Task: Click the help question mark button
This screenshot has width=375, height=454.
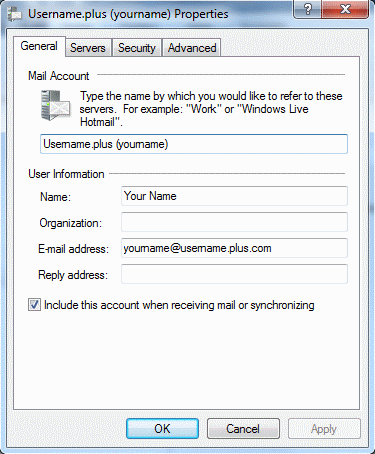Action: [x=308, y=9]
